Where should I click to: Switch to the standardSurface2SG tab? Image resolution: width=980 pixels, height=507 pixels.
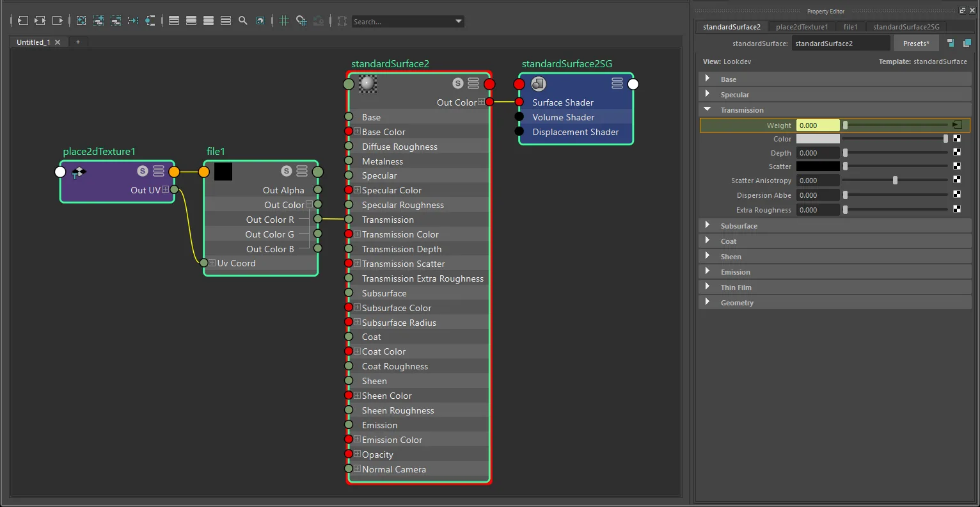(906, 27)
